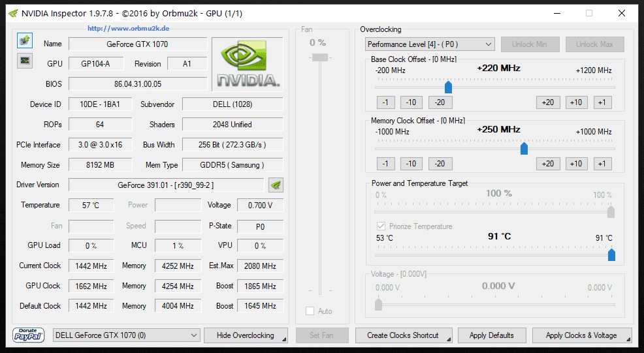This screenshot has width=644, height=353.
Task: Toggle the Priorize Temperature checkbox
Action: point(381,226)
